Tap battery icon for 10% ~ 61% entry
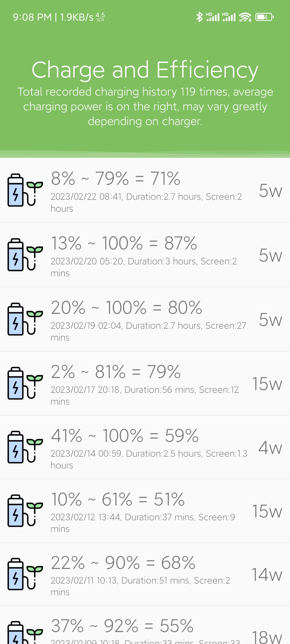The height and width of the screenshot is (644, 290). [25, 511]
